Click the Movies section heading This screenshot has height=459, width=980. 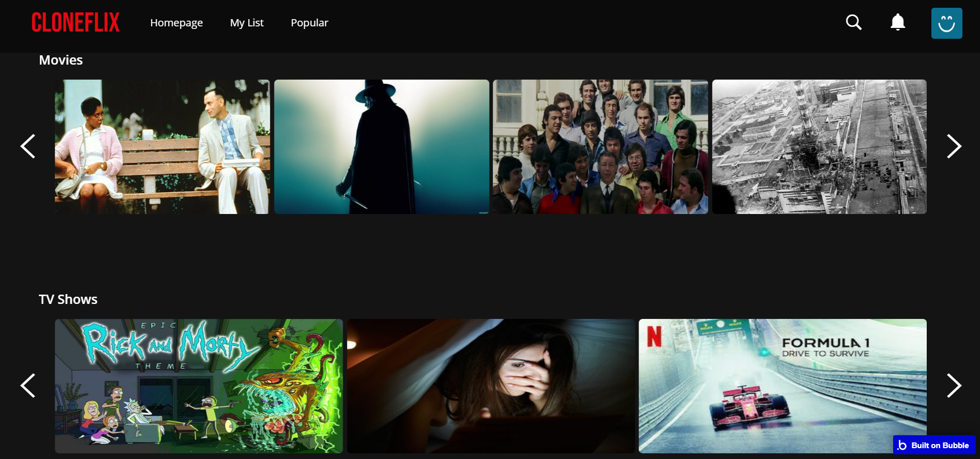[x=61, y=60]
